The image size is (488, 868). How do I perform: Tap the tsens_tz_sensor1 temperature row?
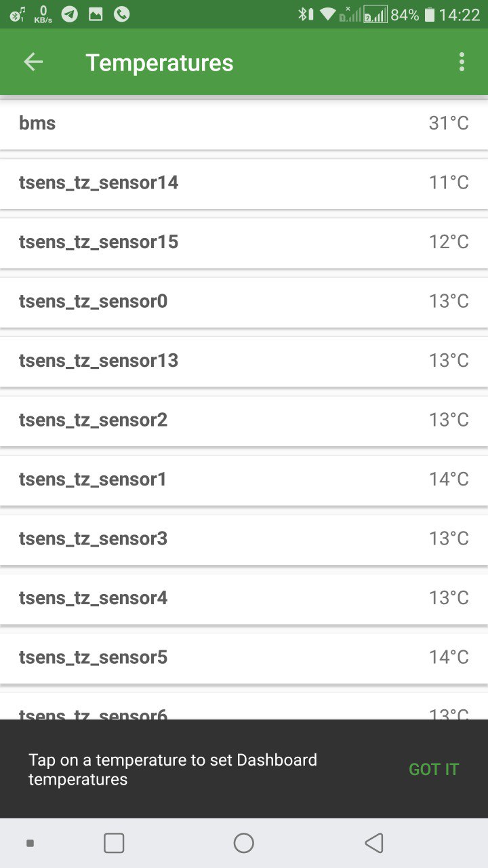point(244,479)
